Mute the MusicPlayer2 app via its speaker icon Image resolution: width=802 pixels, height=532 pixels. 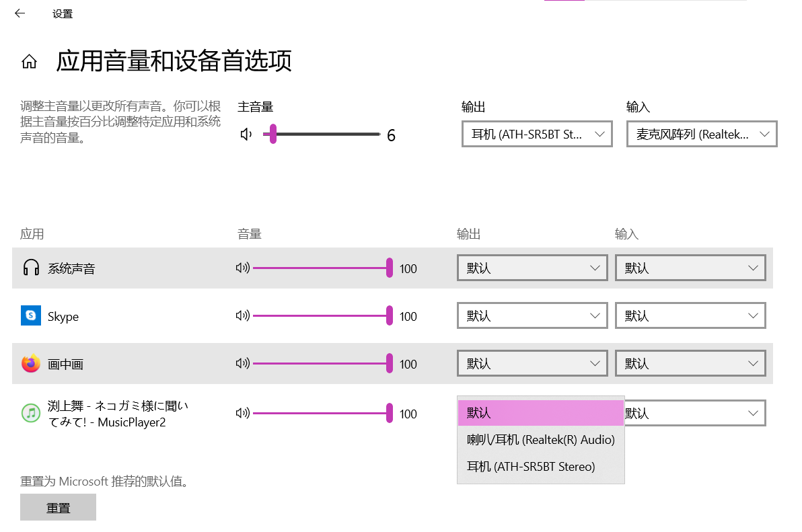(244, 413)
